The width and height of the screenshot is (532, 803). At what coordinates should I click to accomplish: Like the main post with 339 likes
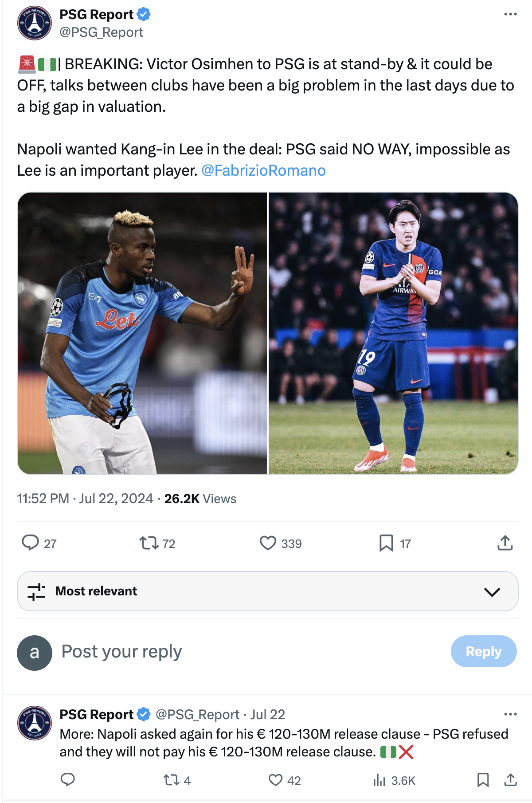click(x=268, y=543)
